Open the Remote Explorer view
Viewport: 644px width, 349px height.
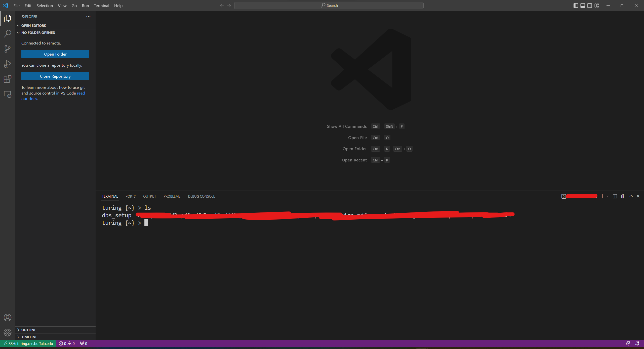(x=8, y=94)
